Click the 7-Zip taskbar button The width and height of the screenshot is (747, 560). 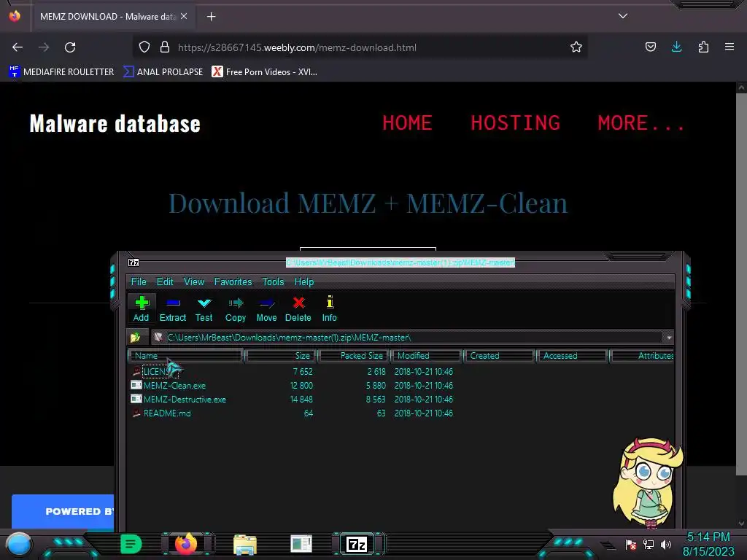[x=357, y=544]
